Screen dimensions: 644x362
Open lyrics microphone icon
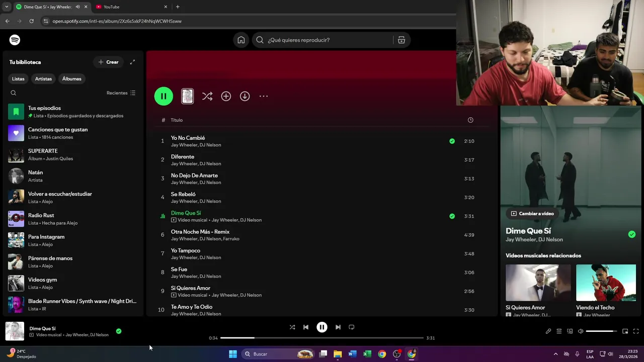548,331
